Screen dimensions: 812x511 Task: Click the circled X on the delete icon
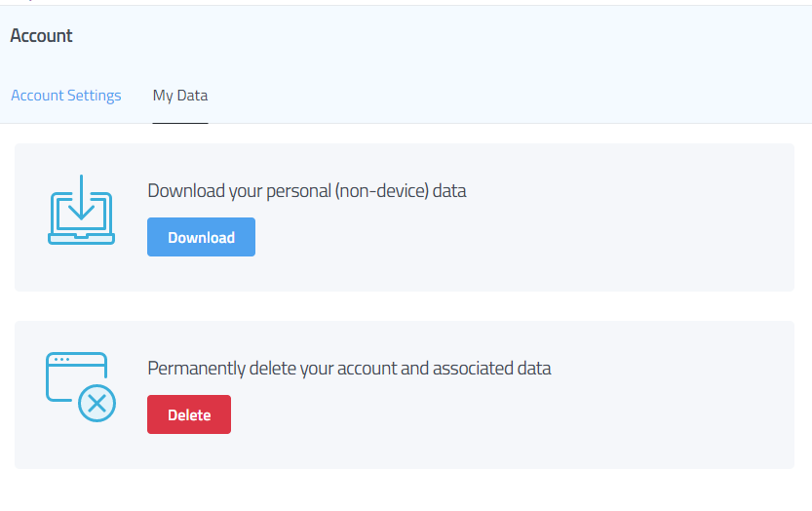pyautogui.click(x=96, y=402)
